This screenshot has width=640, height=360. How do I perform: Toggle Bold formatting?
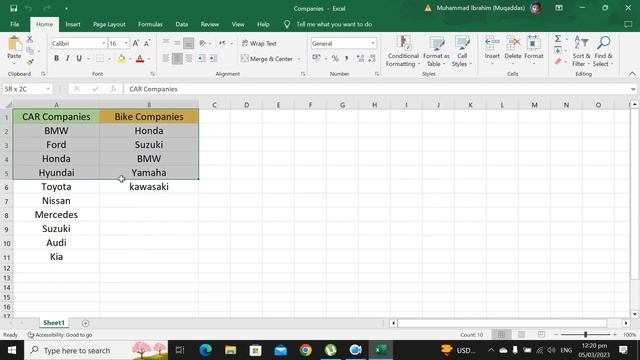56,58
